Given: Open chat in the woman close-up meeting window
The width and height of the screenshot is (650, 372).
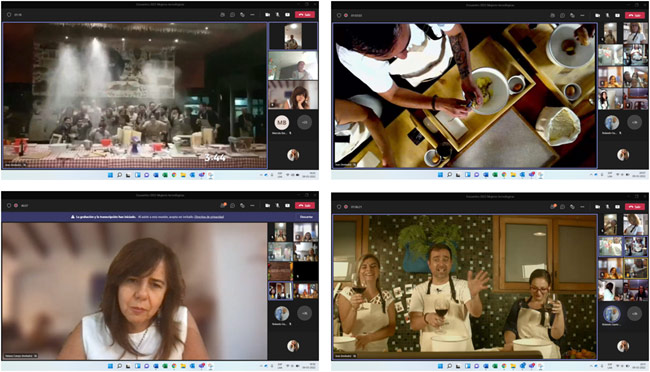Looking at the screenshot, I should [x=233, y=205].
